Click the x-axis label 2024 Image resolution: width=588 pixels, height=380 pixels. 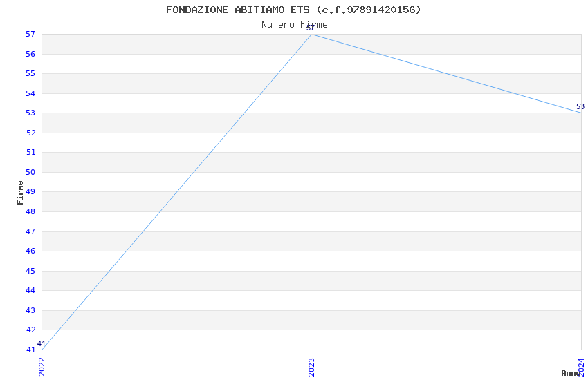point(581,367)
